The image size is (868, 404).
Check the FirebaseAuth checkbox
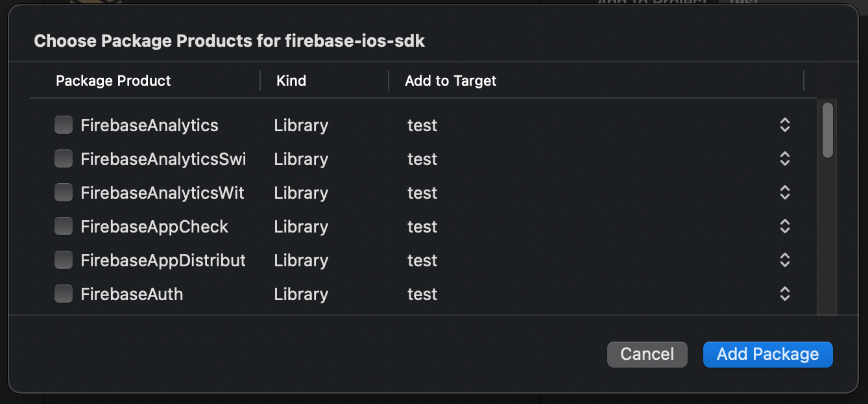(63, 294)
